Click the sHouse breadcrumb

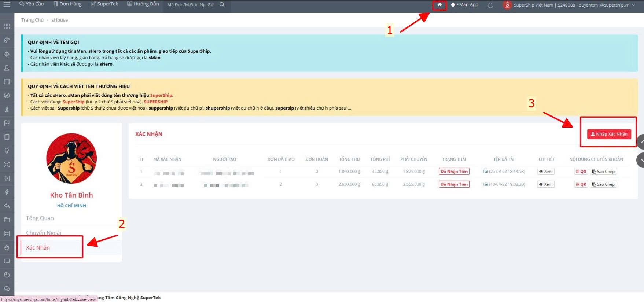(x=60, y=20)
